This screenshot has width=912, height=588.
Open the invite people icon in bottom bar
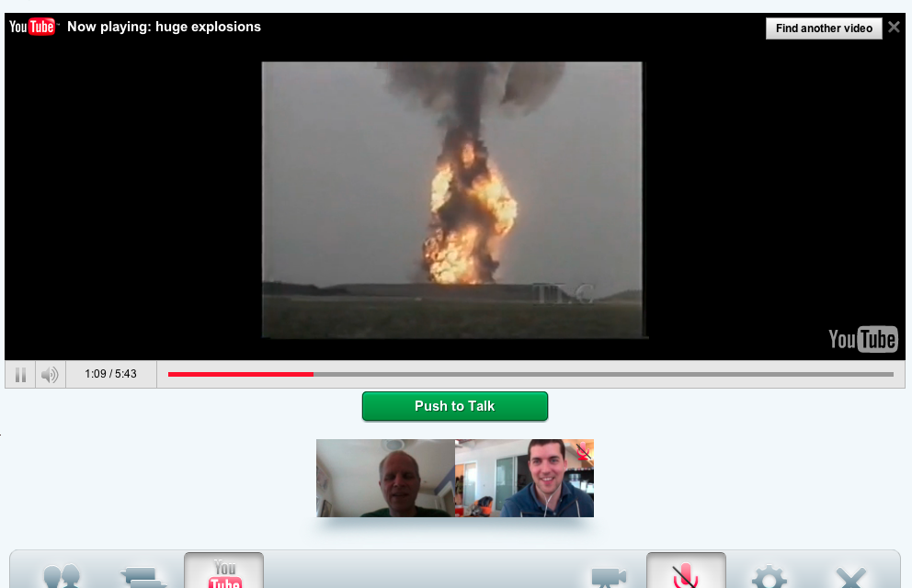[x=62, y=577]
